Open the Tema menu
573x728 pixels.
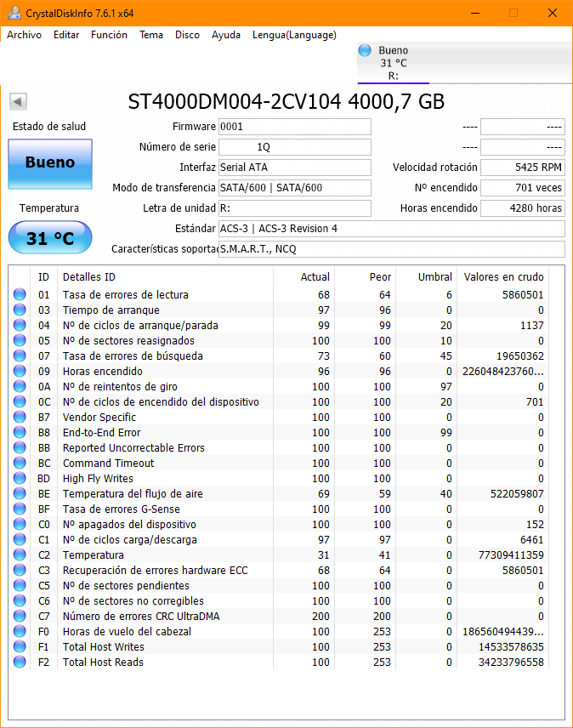click(x=151, y=35)
